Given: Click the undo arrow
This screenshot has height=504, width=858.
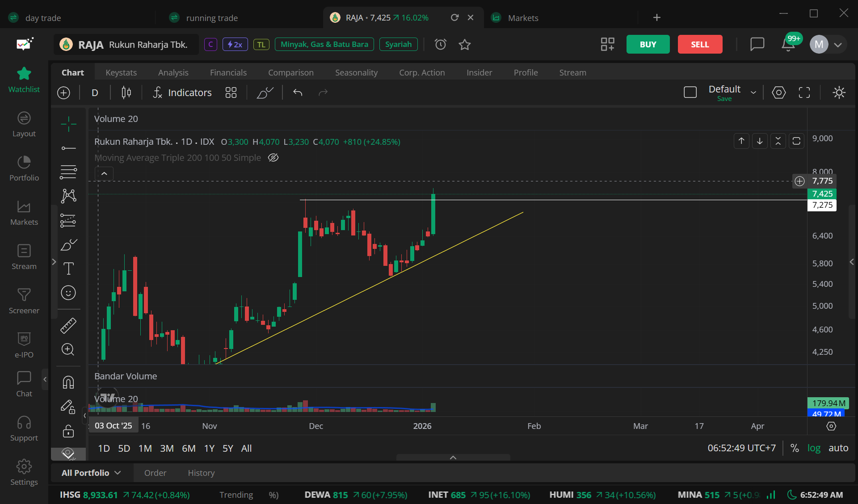Looking at the screenshot, I should click(x=298, y=92).
